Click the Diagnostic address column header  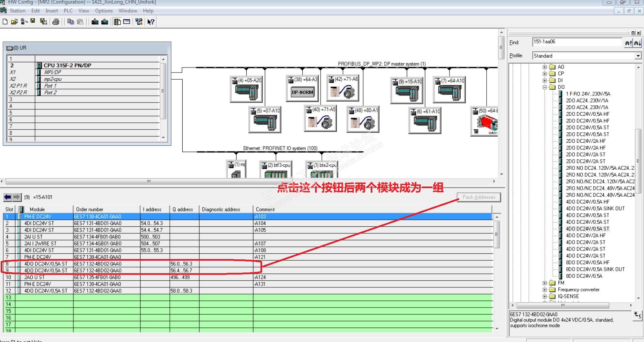pyautogui.click(x=226, y=209)
